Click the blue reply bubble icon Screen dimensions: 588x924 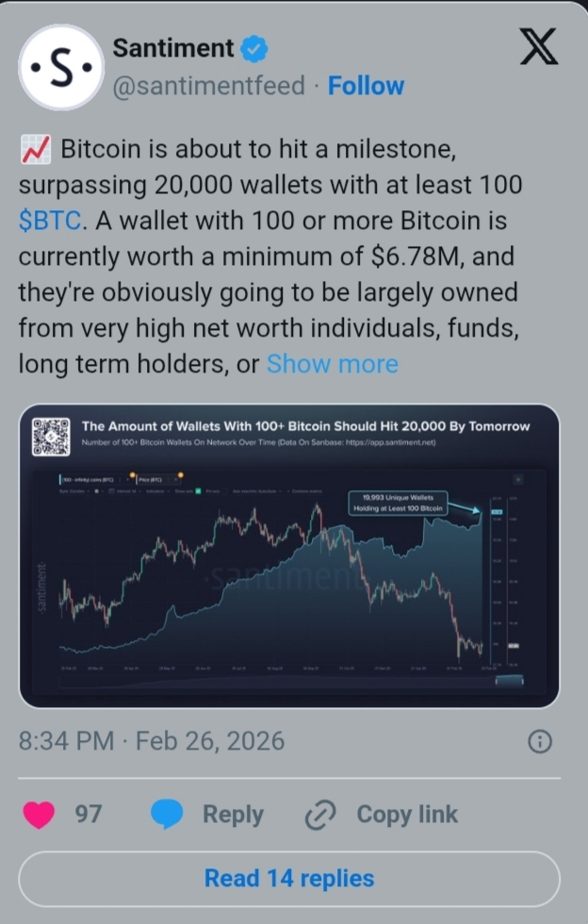[167, 815]
